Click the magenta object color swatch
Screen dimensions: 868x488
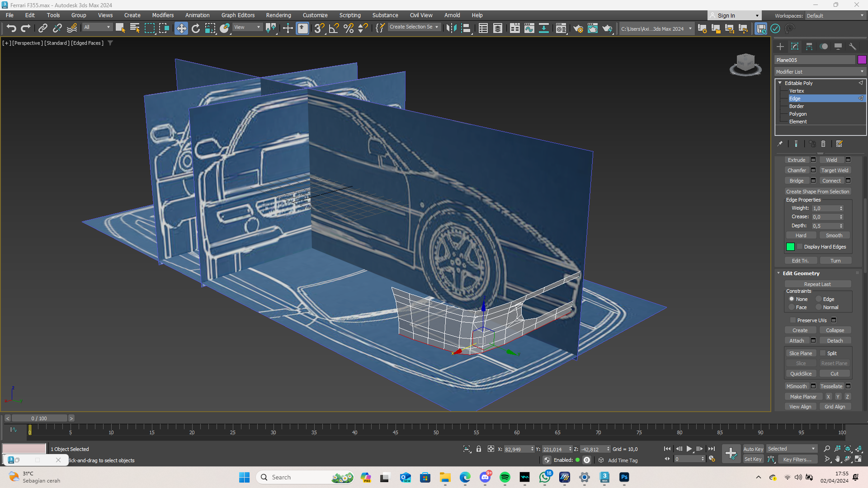tap(862, 60)
